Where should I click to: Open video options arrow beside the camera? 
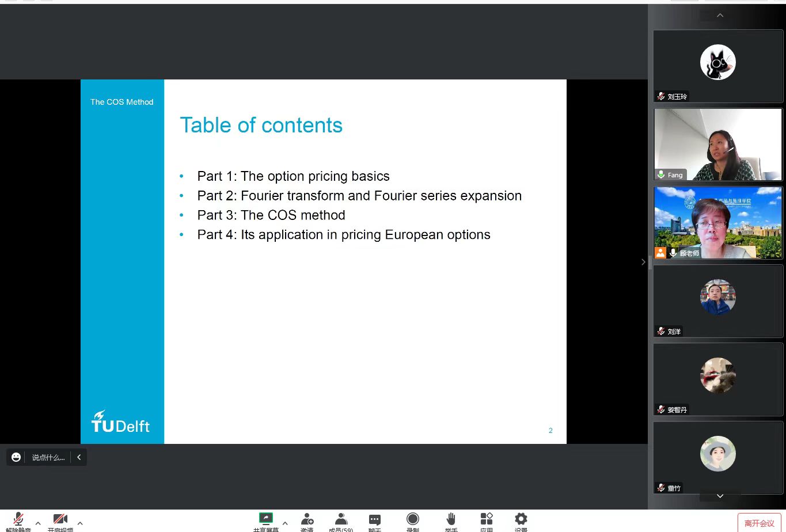click(x=80, y=523)
